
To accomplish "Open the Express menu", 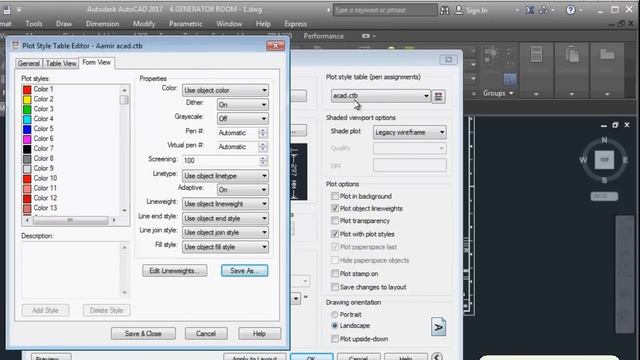I will pos(296,24).
